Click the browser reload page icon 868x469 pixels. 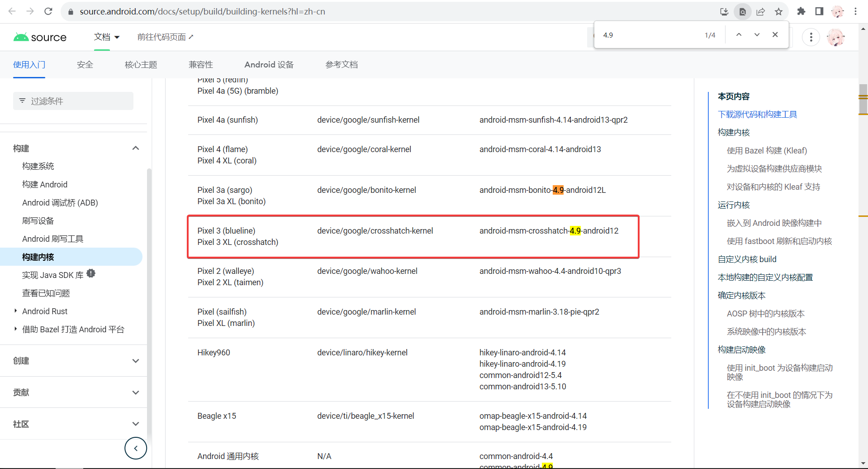[48, 11]
